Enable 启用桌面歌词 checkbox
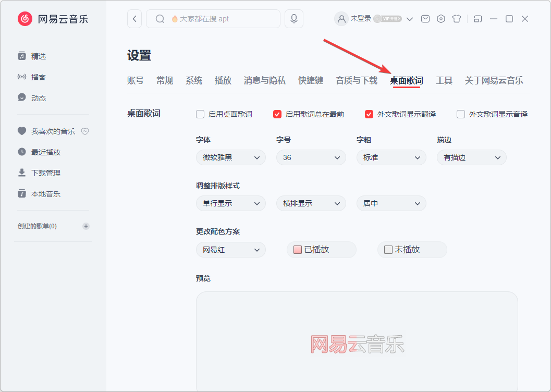Image resolution: width=551 pixels, height=392 pixels. click(x=200, y=114)
